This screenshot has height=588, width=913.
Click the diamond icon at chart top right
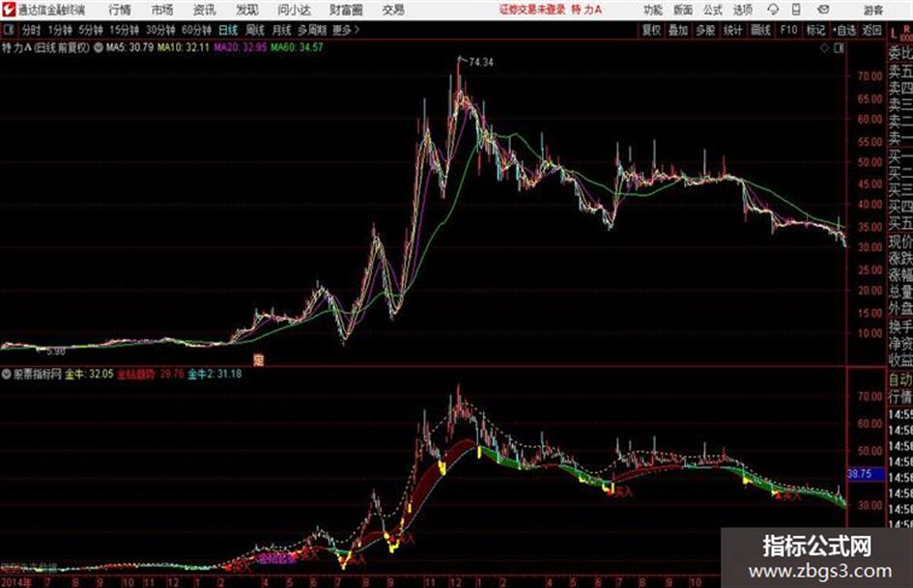824,48
